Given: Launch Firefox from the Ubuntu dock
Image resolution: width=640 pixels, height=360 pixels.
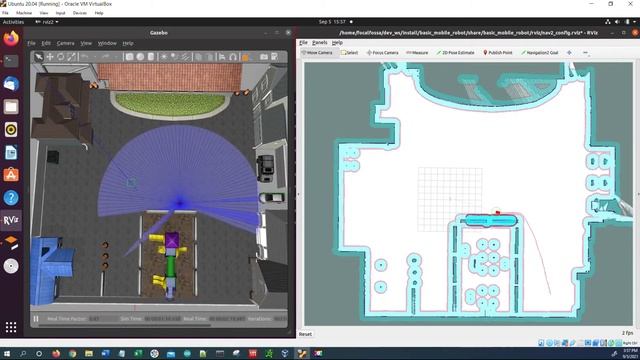Looking at the screenshot, I should [11, 39].
